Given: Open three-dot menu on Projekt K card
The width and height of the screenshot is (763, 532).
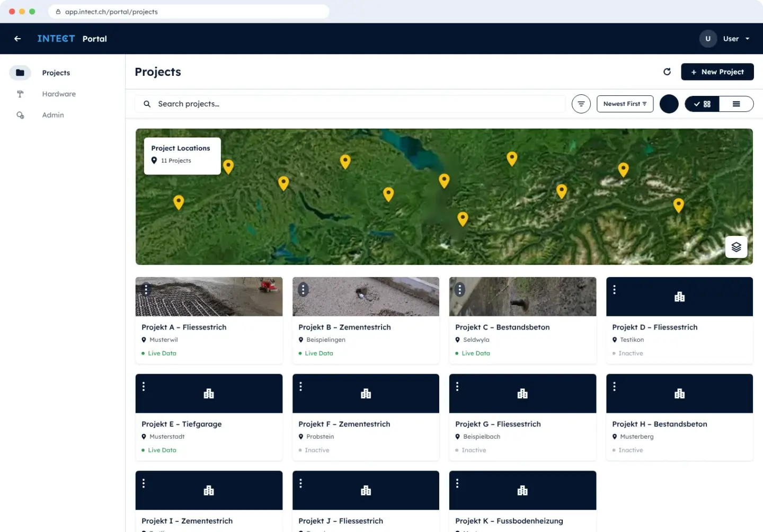Looking at the screenshot, I should (457, 483).
